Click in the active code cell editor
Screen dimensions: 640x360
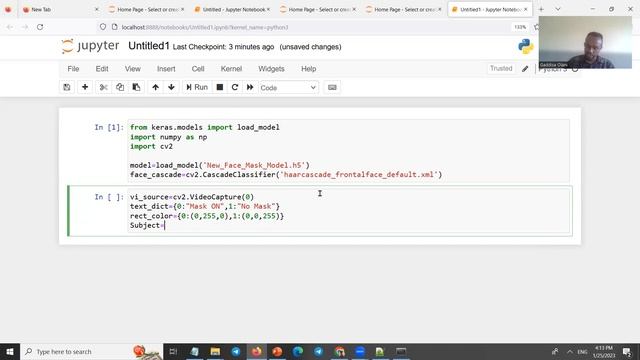pyautogui.click(x=349, y=211)
